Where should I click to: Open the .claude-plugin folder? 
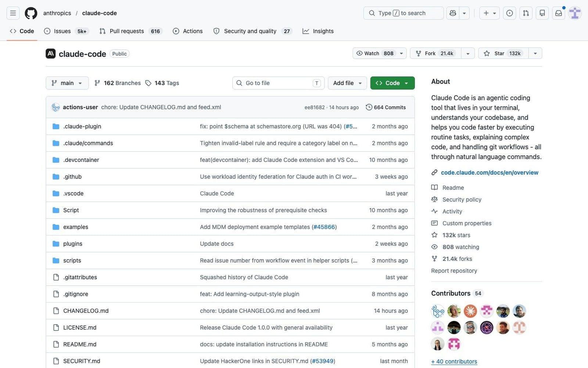click(82, 126)
